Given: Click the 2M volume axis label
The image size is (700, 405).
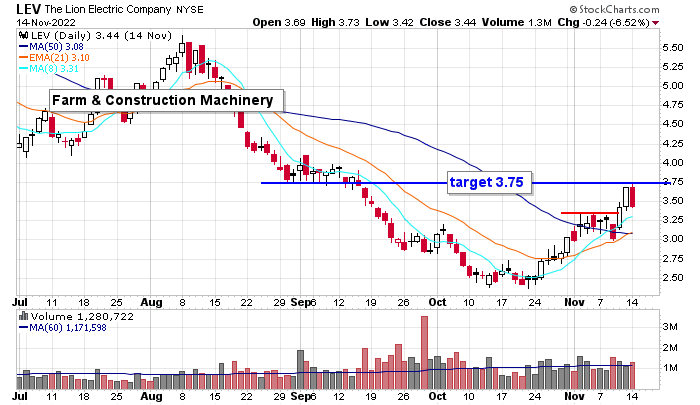Looking at the screenshot, I should [x=670, y=347].
